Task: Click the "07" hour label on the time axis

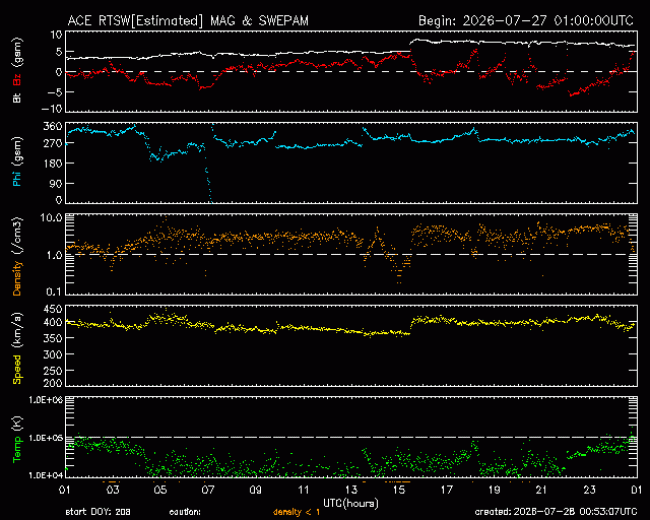Action: [208, 490]
